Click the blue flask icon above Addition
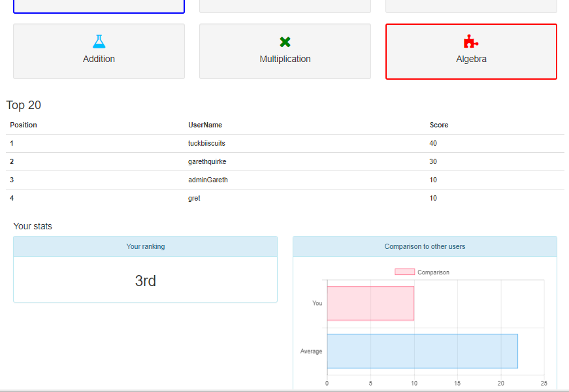Viewport: 569px width, 392px height. point(99,42)
